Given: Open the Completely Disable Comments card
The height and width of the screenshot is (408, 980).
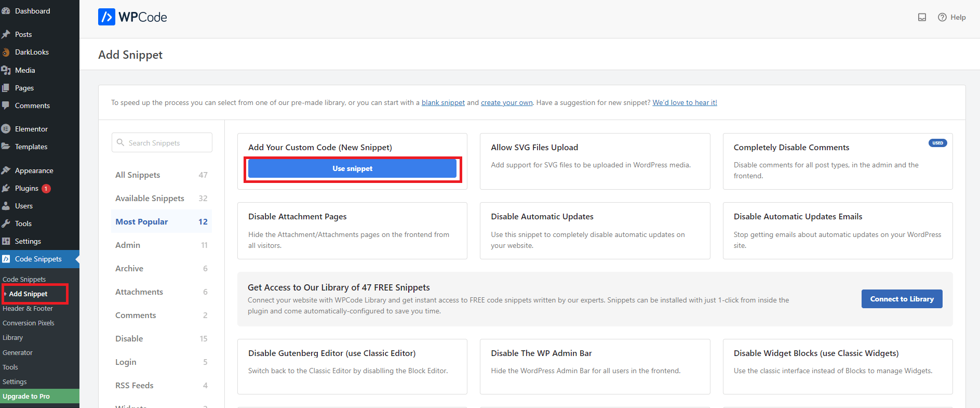Looking at the screenshot, I should [x=837, y=161].
